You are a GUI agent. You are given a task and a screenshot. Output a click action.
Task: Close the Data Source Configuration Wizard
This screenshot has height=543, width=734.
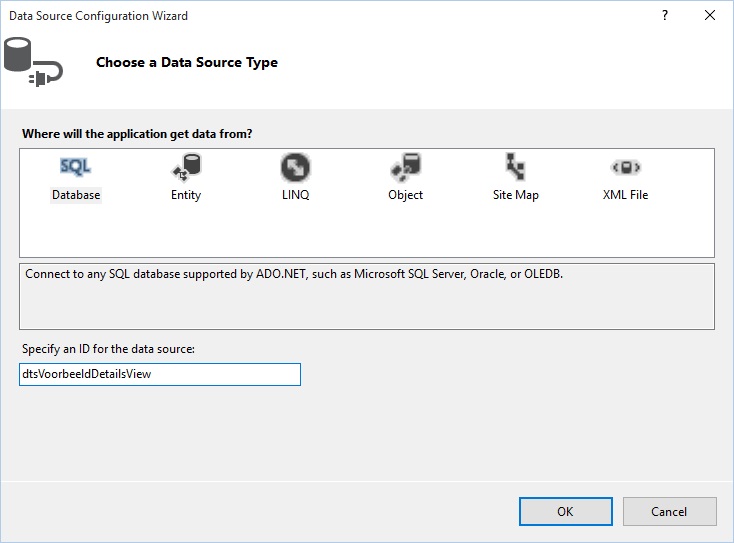point(710,15)
